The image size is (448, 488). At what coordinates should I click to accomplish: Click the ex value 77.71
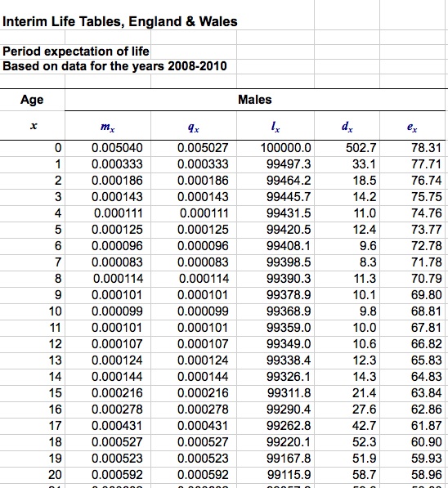(x=426, y=164)
